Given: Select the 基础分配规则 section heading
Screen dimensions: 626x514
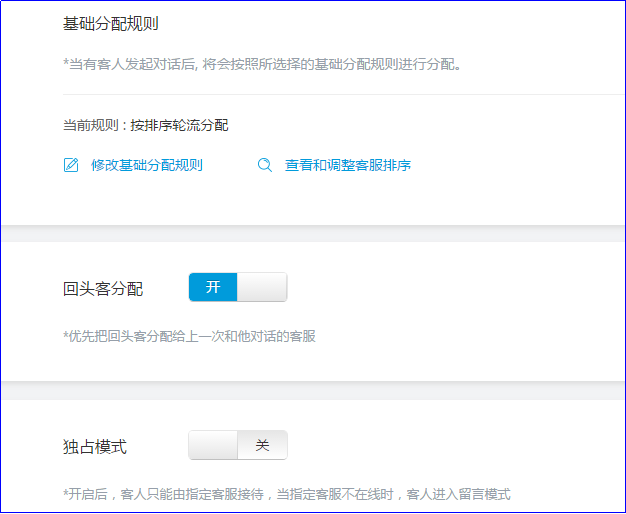Looking at the screenshot, I should pos(110,24).
